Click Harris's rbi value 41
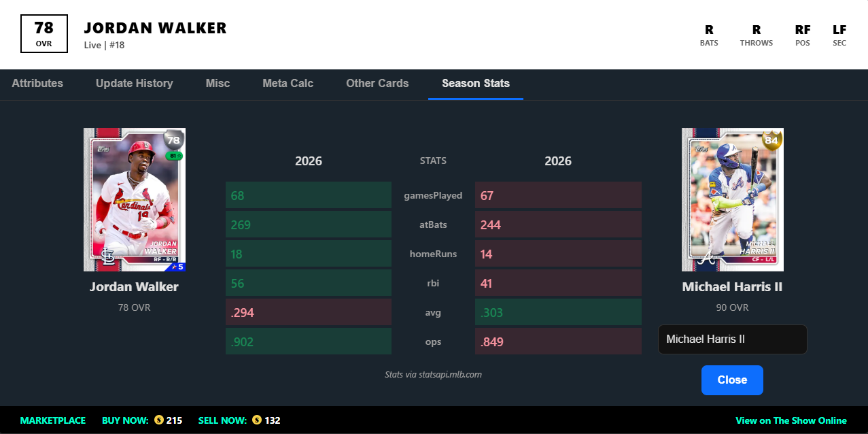This screenshot has width=868, height=434. click(558, 283)
